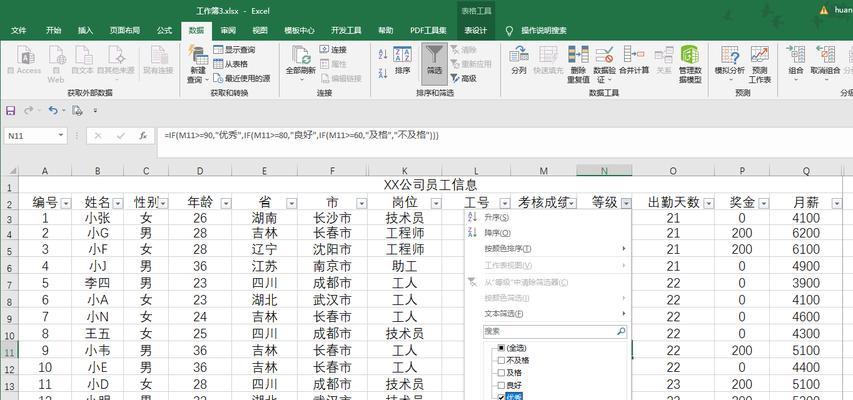Click the filter menu 搜索 box
Image resolution: width=853 pixels, height=400 pixels.
pyautogui.click(x=554, y=331)
